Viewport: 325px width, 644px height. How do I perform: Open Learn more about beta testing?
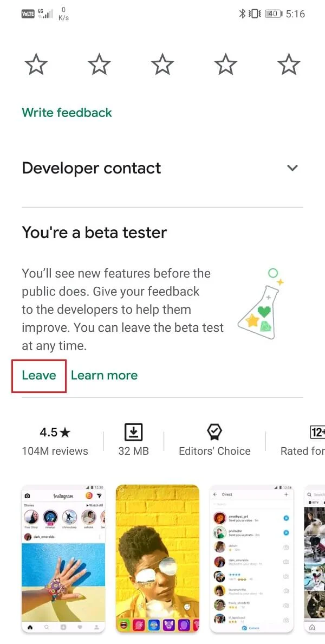pos(104,375)
